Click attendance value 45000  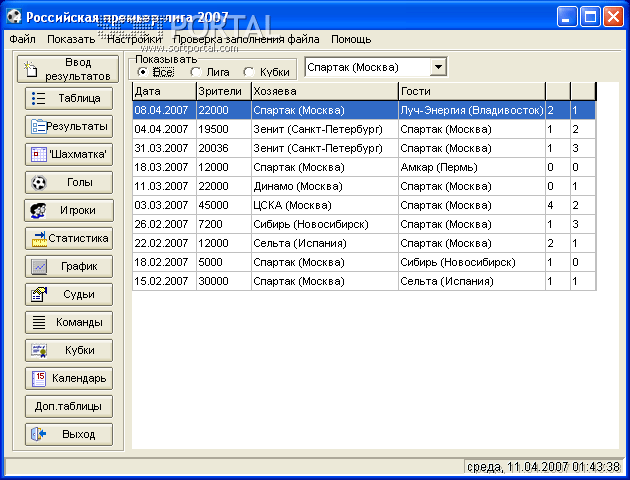224,205
